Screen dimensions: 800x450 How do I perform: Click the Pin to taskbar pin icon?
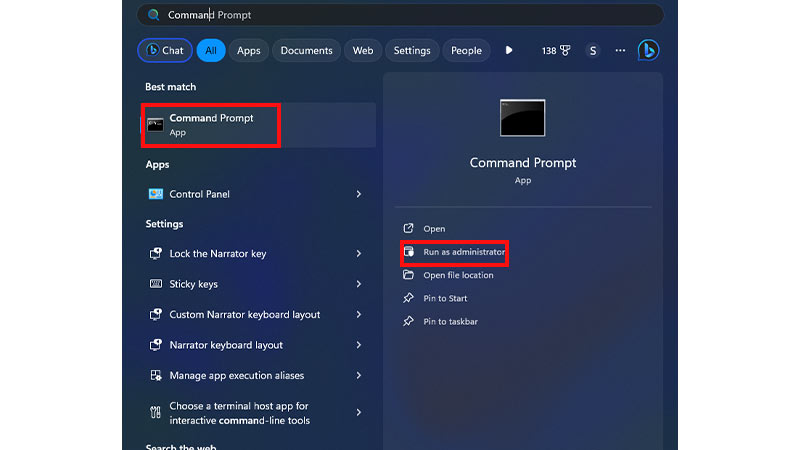408,321
